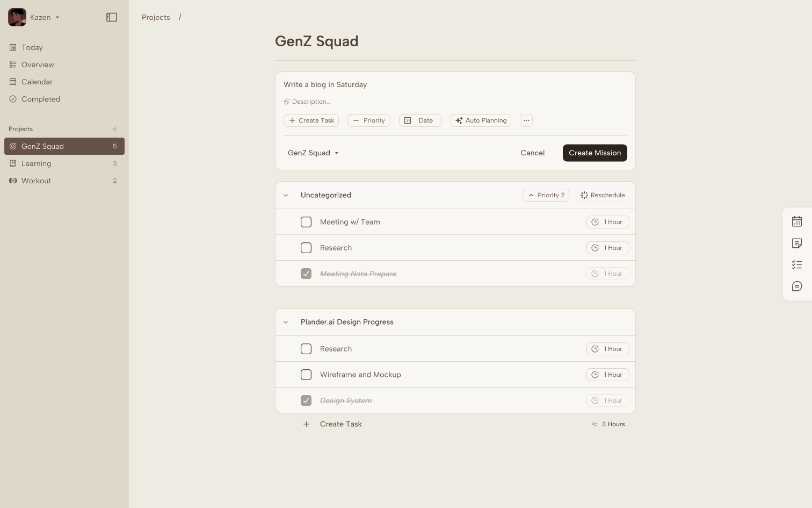This screenshot has height=508, width=812.
Task: Click the add project plus icon
Action: pyautogui.click(x=115, y=129)
